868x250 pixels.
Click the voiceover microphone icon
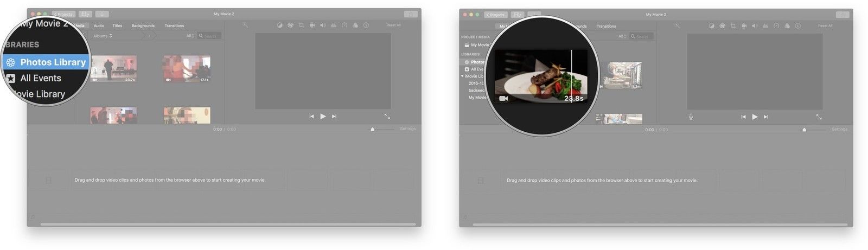(691, 117)
